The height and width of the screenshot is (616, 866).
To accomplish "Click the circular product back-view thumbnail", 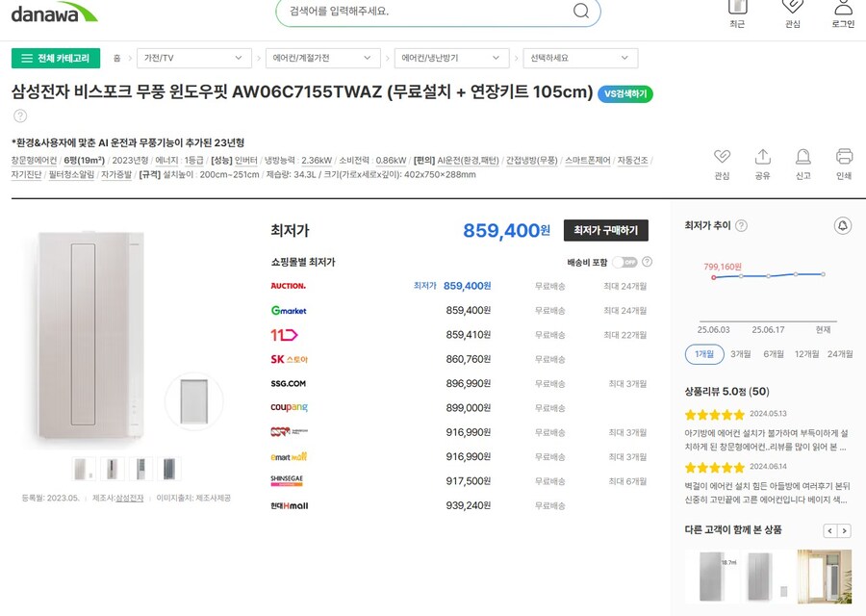I will tap(193, 401).
